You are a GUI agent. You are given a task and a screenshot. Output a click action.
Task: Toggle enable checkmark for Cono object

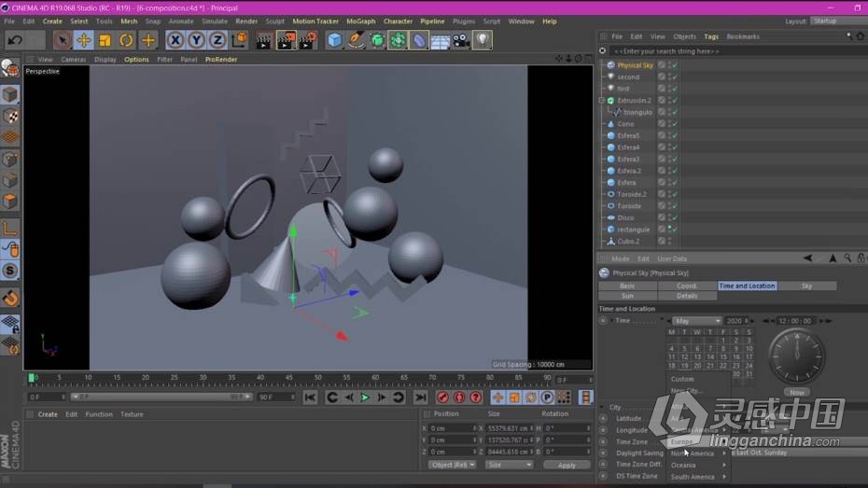(x=675, y=124)
